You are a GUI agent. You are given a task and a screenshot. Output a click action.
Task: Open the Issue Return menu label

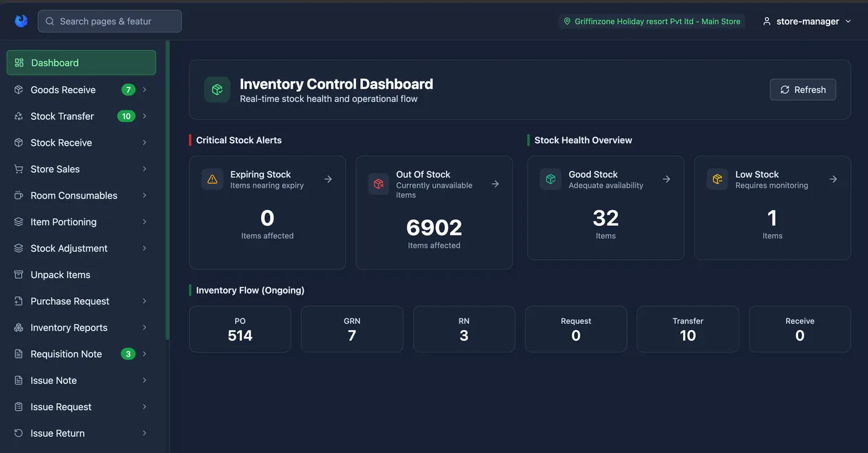[x=58, y=433]
